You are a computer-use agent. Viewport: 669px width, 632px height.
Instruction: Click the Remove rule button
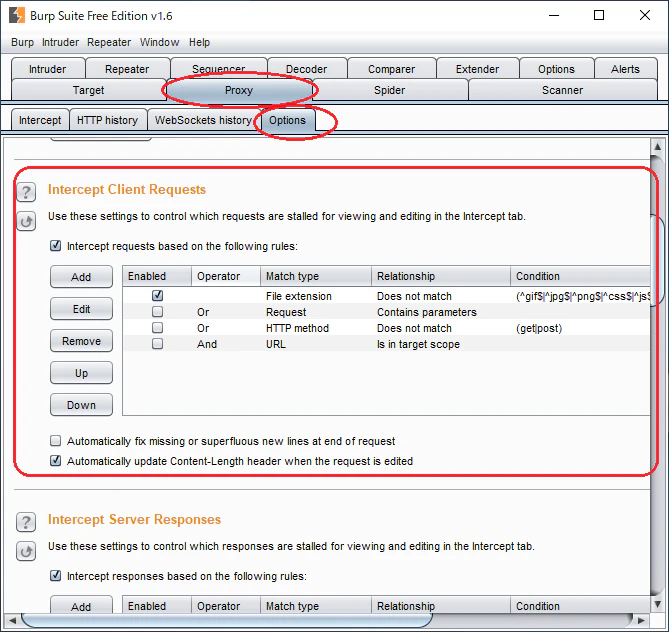pos(81,341)
